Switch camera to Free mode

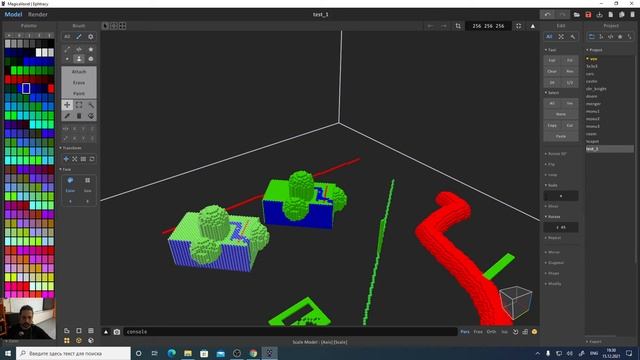click(478, 332)
